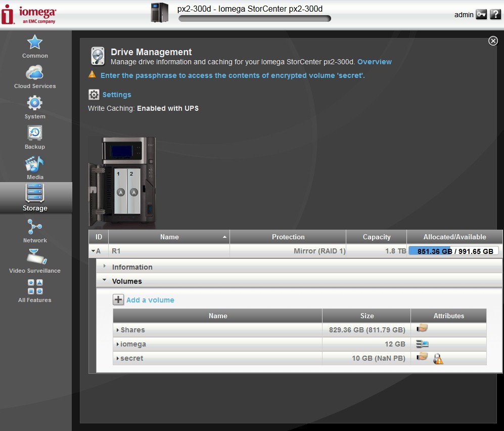Open the Common section star icon
The width and height of the screenshot is (504, 431).
tap(35, 42)
